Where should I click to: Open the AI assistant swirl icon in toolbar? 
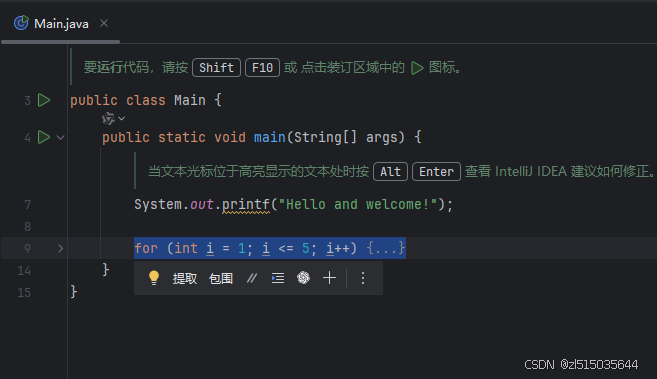pos(303,278)
